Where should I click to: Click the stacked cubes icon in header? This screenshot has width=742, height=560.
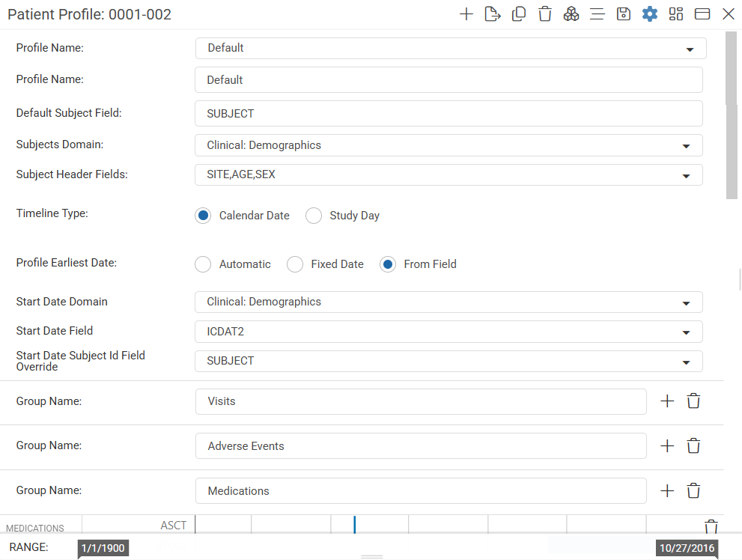click(571, 14)
